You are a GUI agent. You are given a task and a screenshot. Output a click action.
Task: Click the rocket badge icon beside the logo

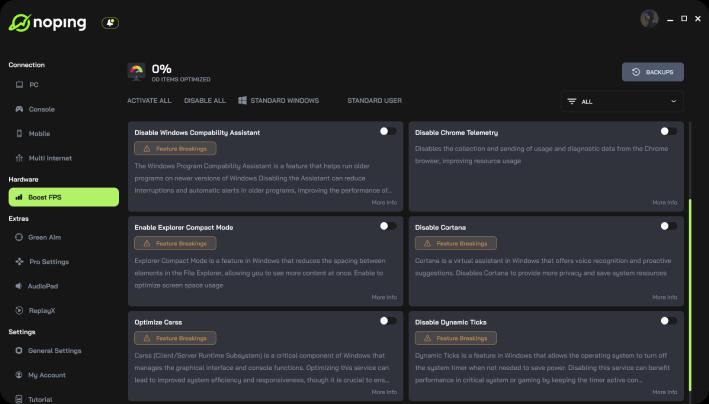coord(110,23)
